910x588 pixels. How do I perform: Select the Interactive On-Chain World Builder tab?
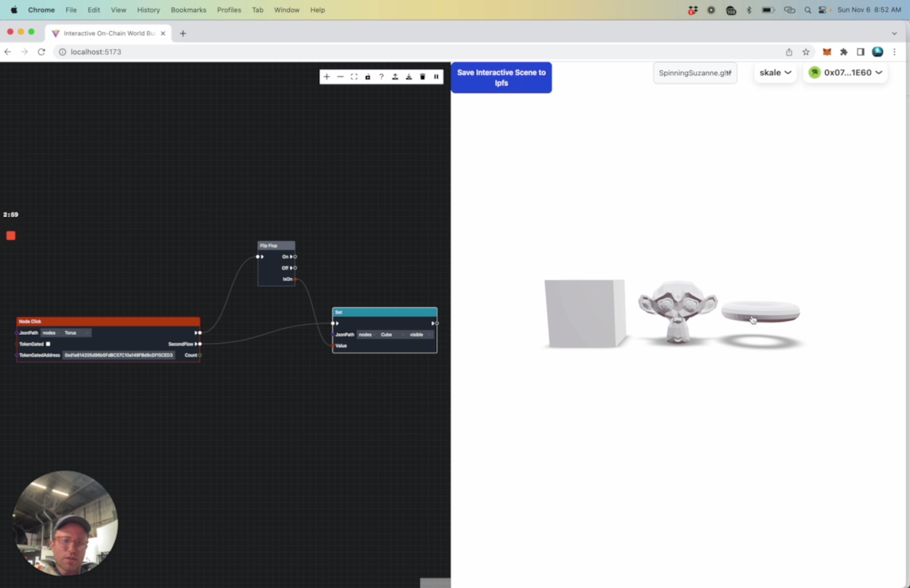[109, 33]
